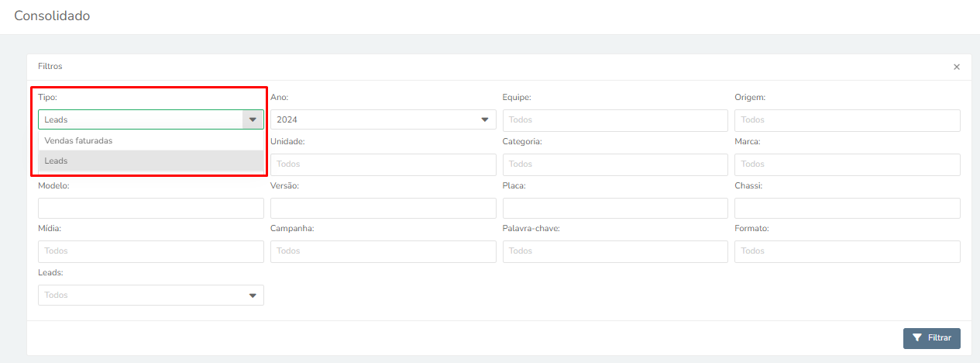Screen dimensions: 980x363
Task: Select the Unidade input box
Action: 383,164
